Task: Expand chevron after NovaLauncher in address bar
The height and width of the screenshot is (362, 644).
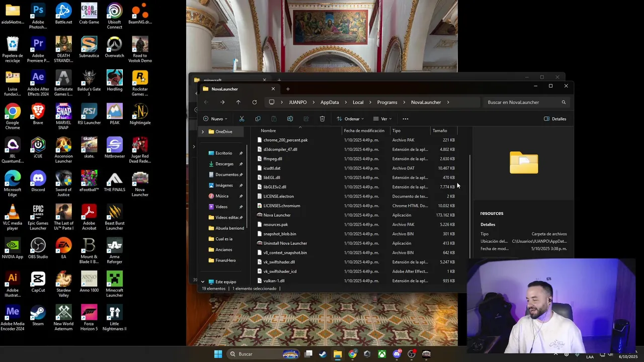Action: point(448,102)
